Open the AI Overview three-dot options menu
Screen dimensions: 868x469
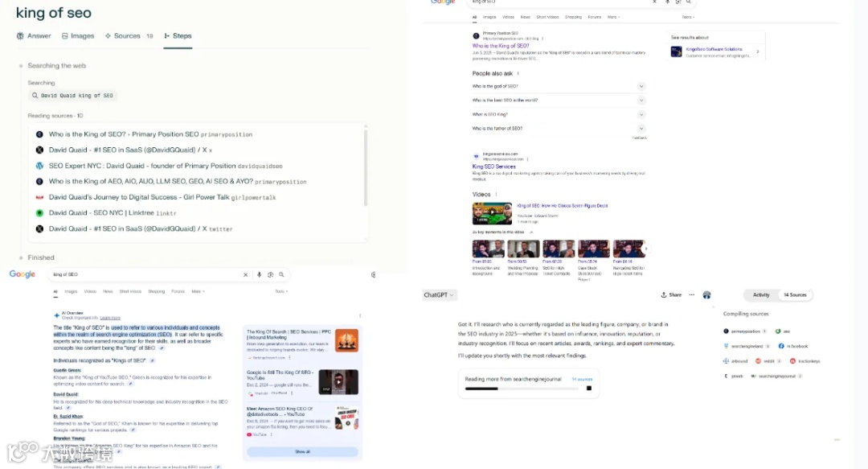point(360,315)
